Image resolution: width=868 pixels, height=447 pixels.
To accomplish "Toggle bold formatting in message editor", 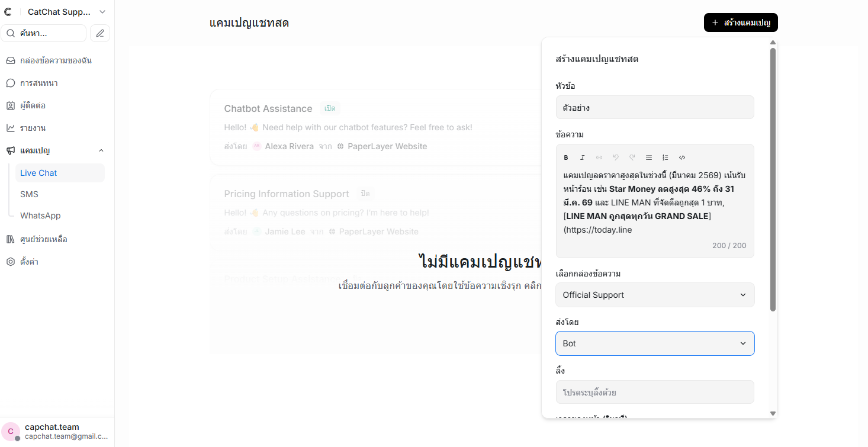I will [566, 157].
